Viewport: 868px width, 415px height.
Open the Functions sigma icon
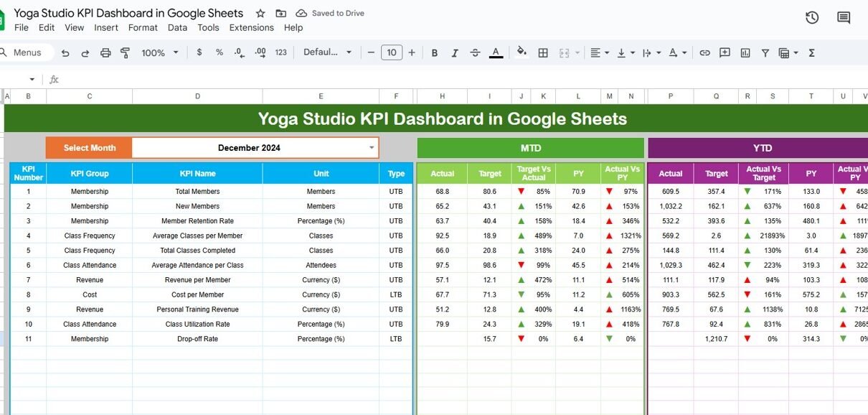point(811,52)
